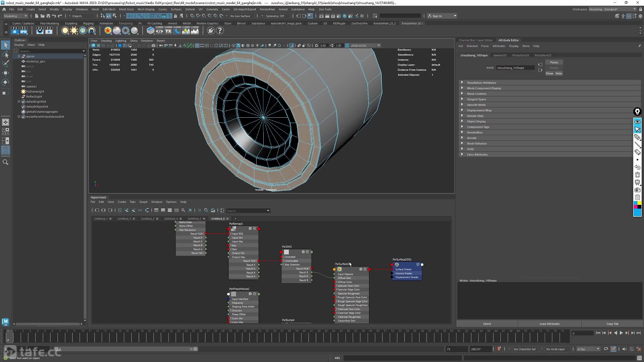Click the star ball PxrSurface shelf icon
The height and width of the screenshot is (362, 644).
pyautogui.click(x=108, y=31)
